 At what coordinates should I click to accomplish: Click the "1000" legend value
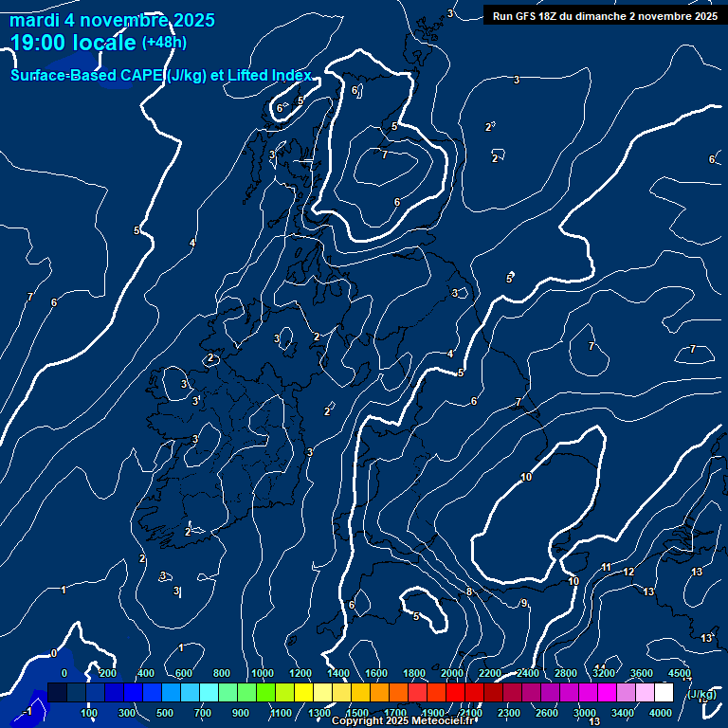pos(263,673)
